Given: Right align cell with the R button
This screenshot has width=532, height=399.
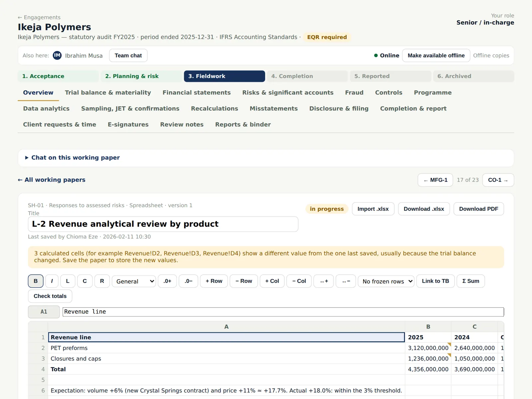Looking at the screenshot, I should pyautogui.click(x=102, y=281).
